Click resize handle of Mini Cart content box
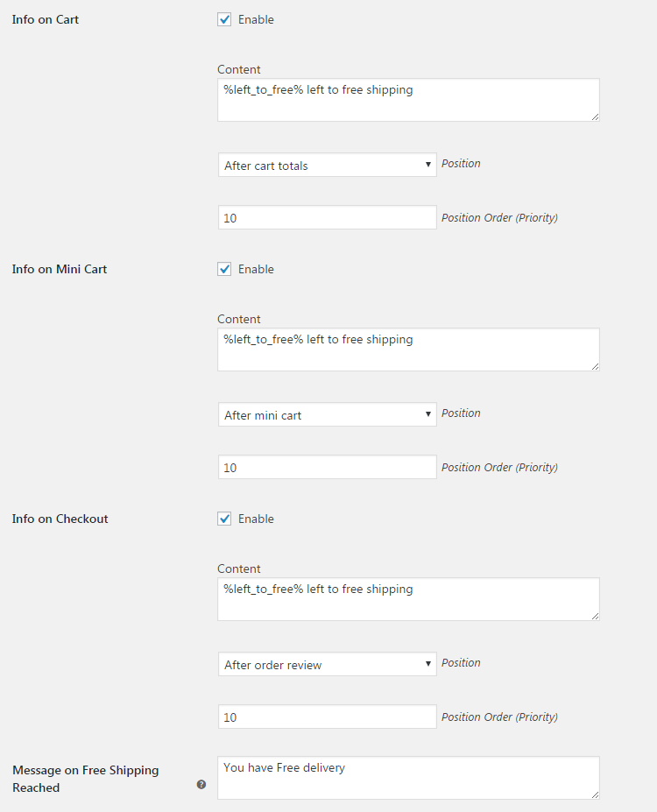 [x=596, y=367]
